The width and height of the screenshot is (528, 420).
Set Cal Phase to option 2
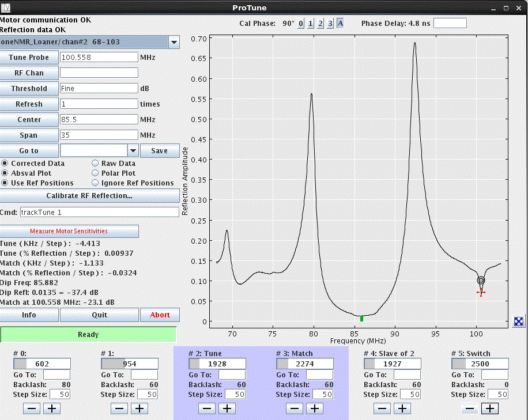point(320,24)
